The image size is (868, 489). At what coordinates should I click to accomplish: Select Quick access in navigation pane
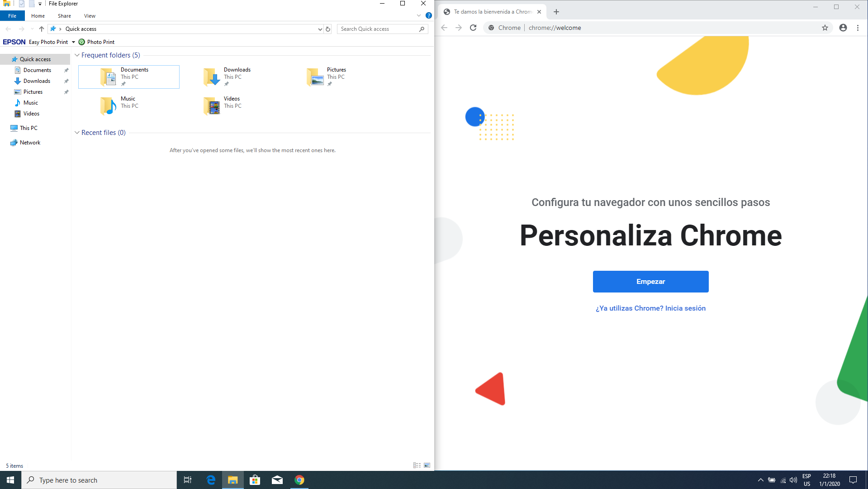[x=35, y=59]
